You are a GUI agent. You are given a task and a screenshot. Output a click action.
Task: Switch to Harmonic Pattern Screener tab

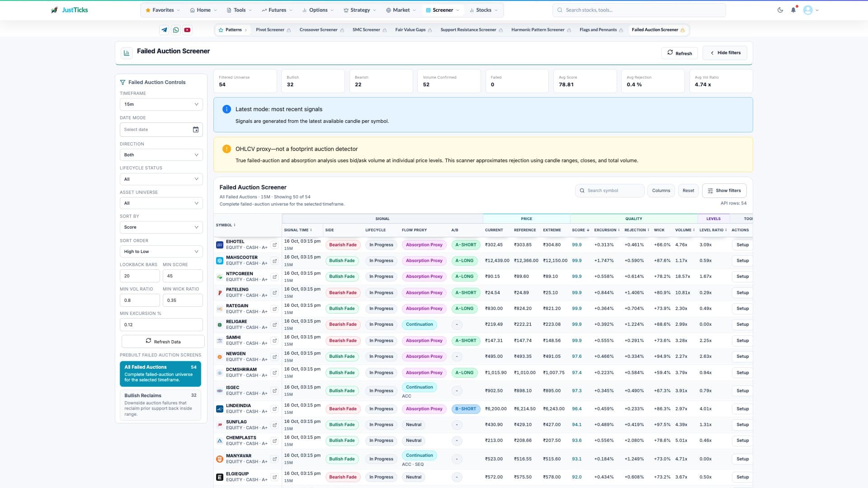(x=541, y=30)
